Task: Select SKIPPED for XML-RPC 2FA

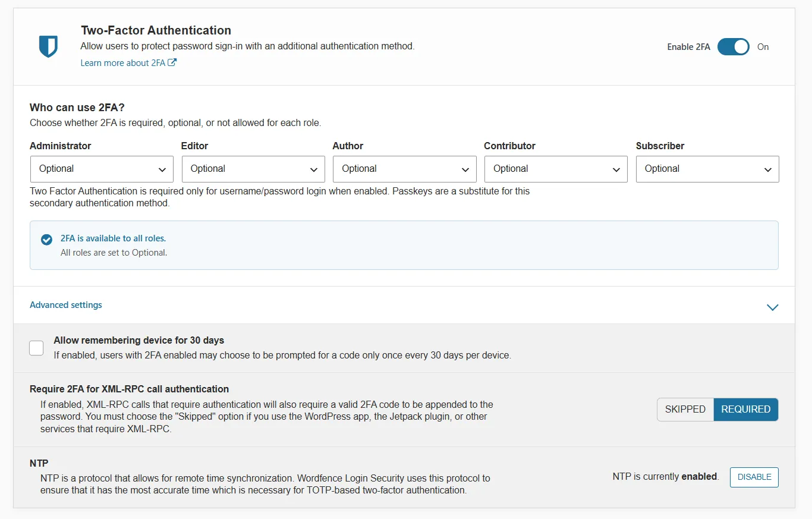Action: (685, 409)
